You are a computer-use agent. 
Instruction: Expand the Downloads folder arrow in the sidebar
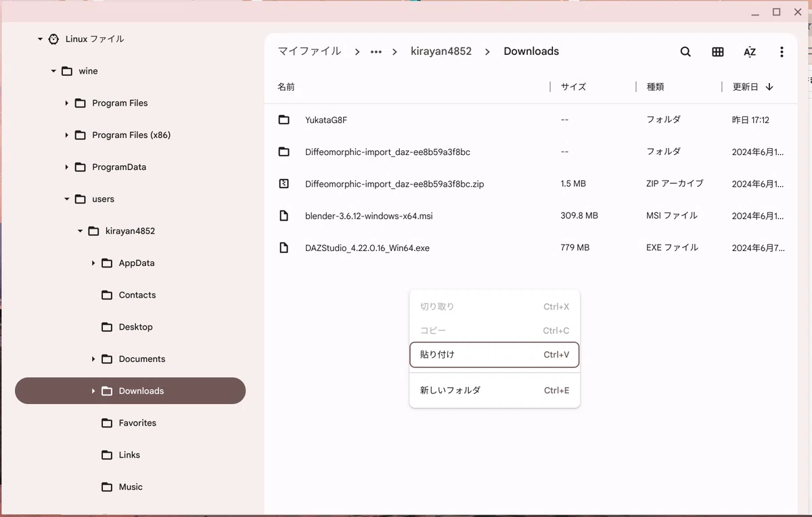[93, 391]
